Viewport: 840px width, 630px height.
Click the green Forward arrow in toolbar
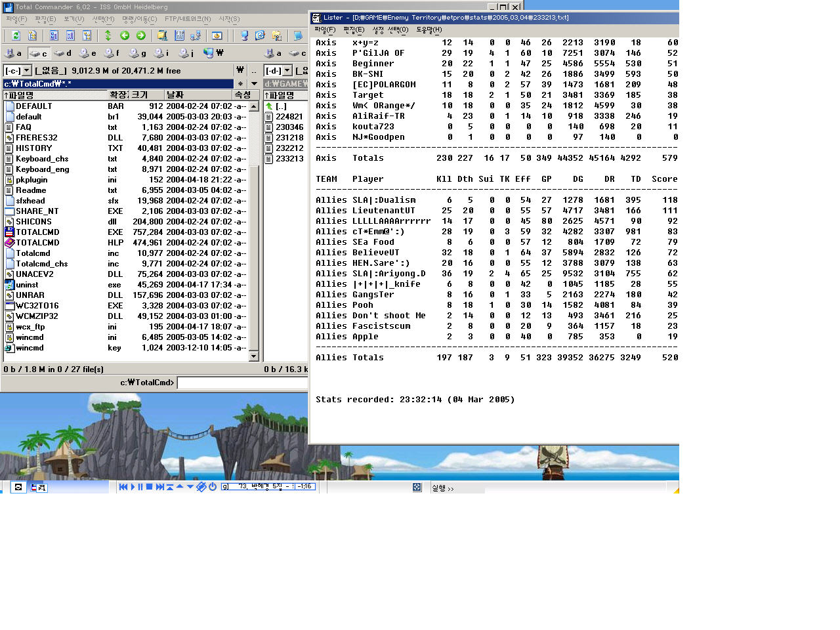[140, 35]
